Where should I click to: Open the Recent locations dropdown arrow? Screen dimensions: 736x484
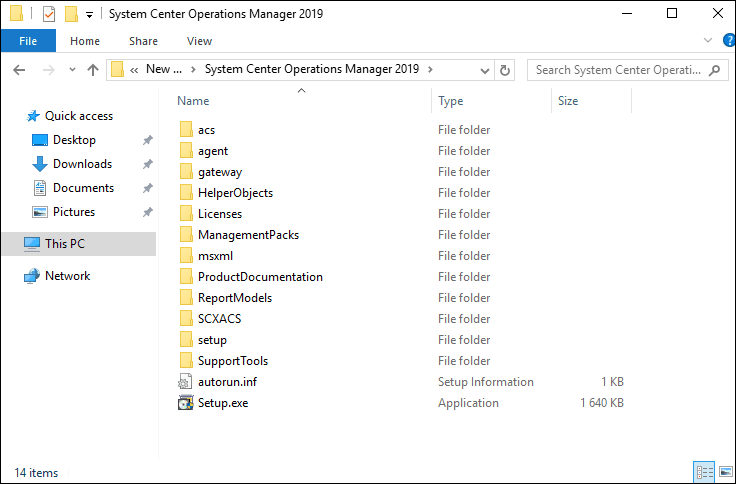(x=72, y=70)
